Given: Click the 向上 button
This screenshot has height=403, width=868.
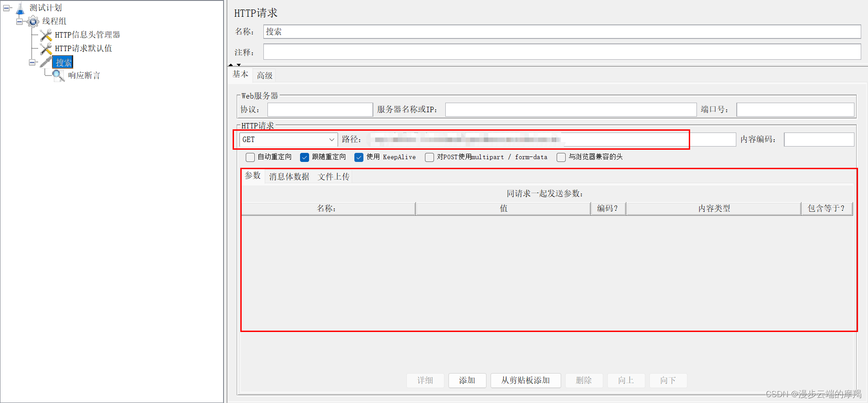Looking at the screenshot, I should point(626,380).
